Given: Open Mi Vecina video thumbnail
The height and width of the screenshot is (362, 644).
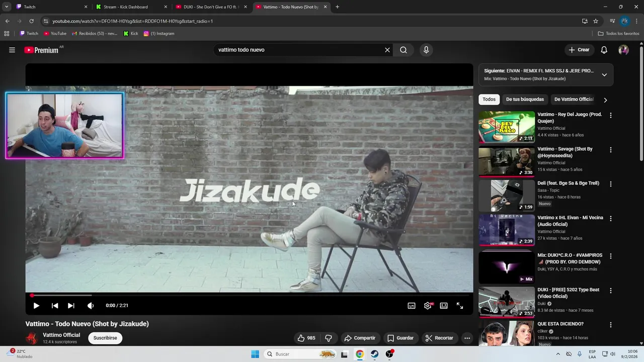Looking at the screenshot, I should pos(507,230).
